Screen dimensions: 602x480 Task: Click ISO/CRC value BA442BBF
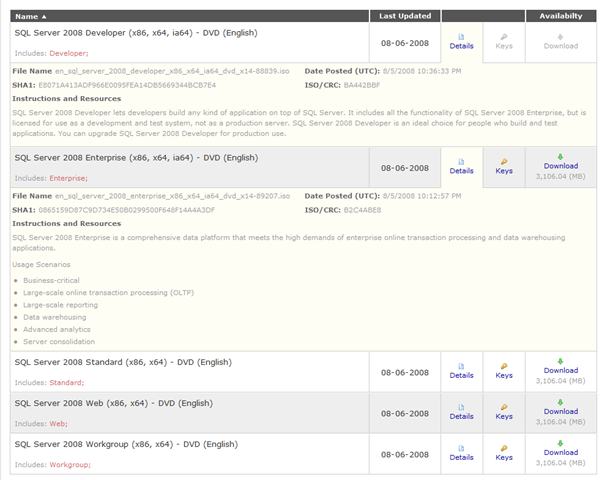click(x=362, y=85)
